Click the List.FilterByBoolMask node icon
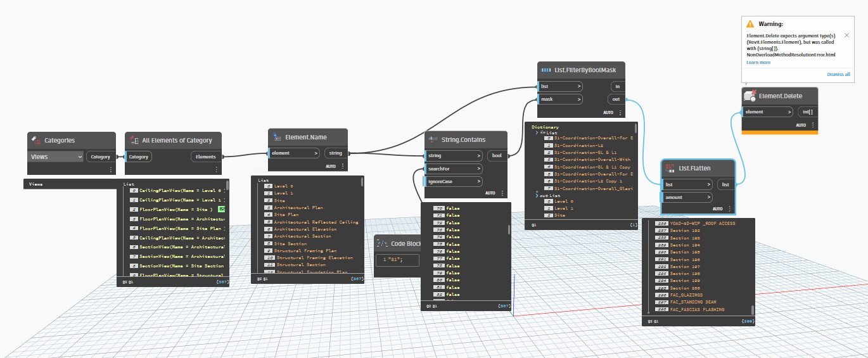868x358 pixels. (546, 70)
